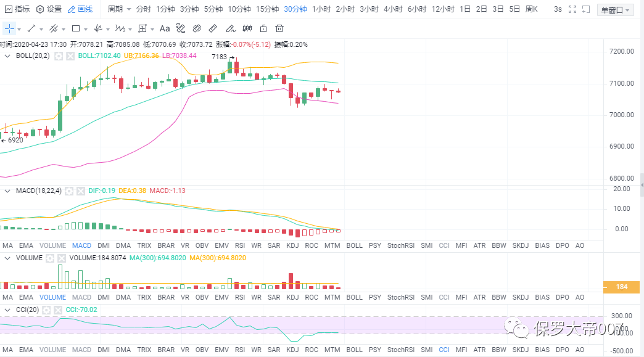Select the plain ruler measurement tool
644x357 pixels.
click(213, 28)
